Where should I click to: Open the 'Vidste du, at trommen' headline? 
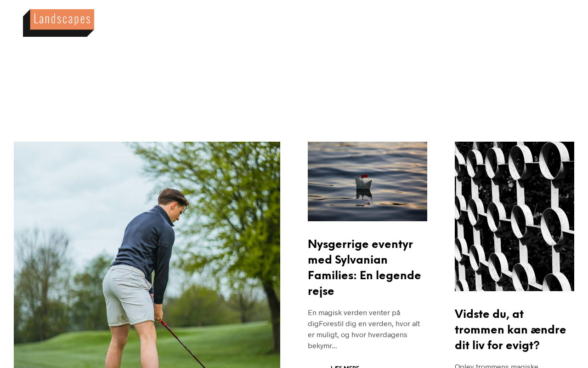510,330
